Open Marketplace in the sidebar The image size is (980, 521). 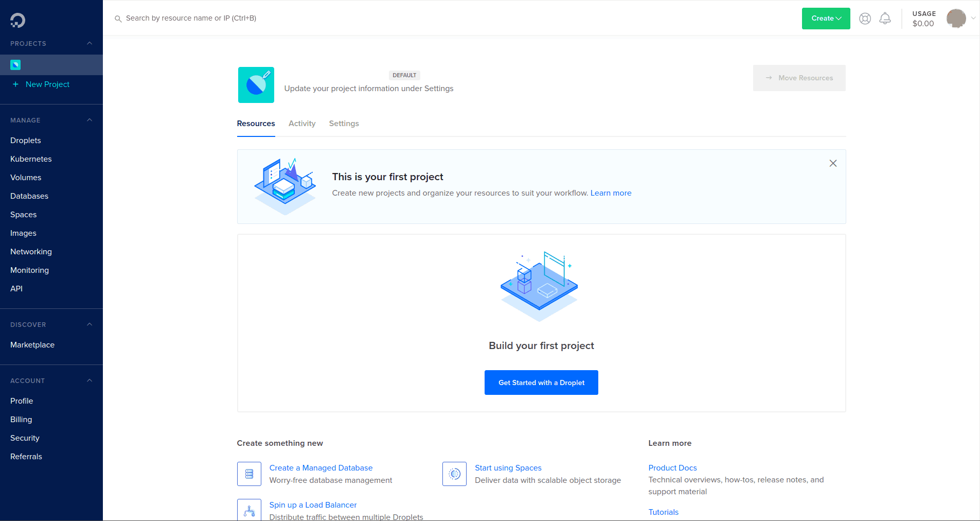(x=32, y=345)
